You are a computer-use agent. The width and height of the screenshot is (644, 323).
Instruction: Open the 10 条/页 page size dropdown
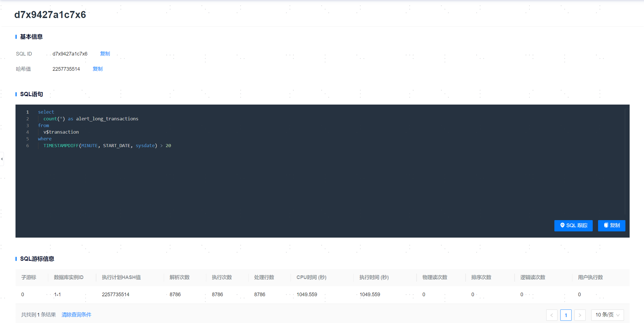pos(607,315)
